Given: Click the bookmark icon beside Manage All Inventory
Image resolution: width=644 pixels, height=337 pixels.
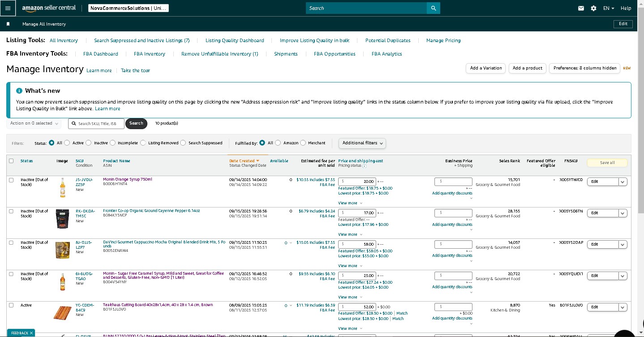Looking at the screenshot, I should 8,24.
